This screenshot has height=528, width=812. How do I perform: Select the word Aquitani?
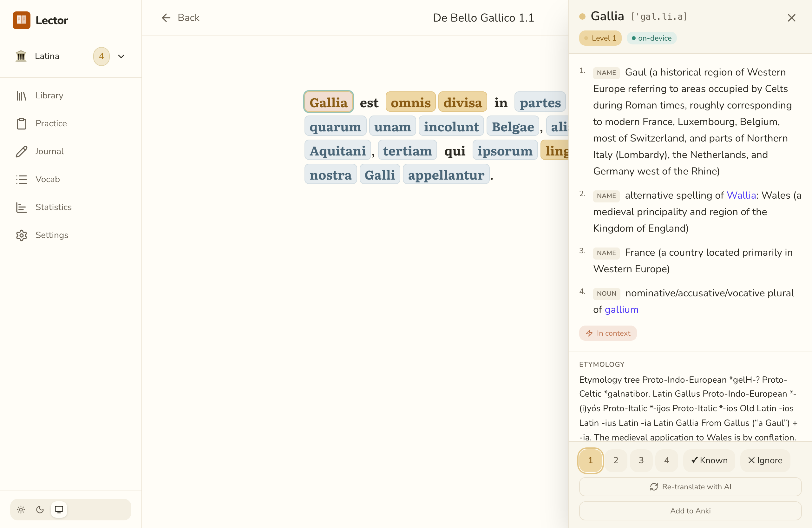pos(337,150)
